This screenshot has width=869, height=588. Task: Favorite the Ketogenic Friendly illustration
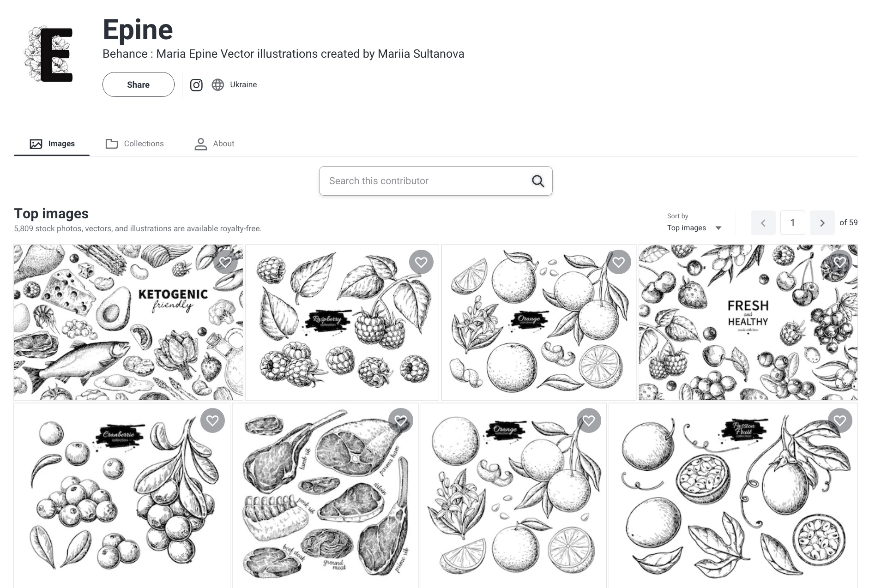(x=226, y=262)
